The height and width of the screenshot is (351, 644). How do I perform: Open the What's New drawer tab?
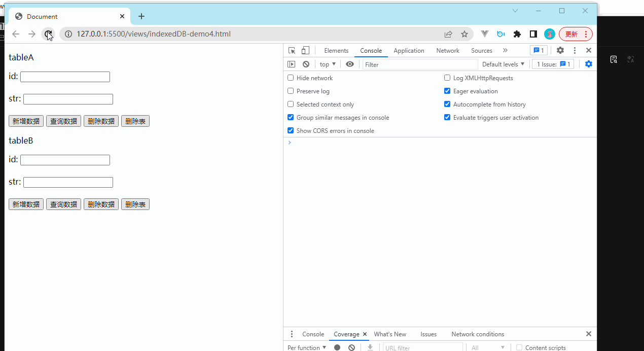(390, 334)
